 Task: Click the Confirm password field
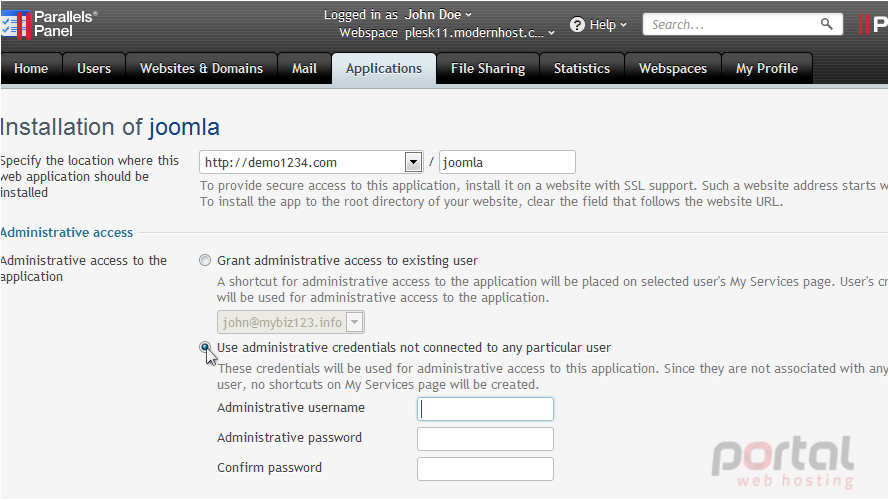(x=485, y=469)
